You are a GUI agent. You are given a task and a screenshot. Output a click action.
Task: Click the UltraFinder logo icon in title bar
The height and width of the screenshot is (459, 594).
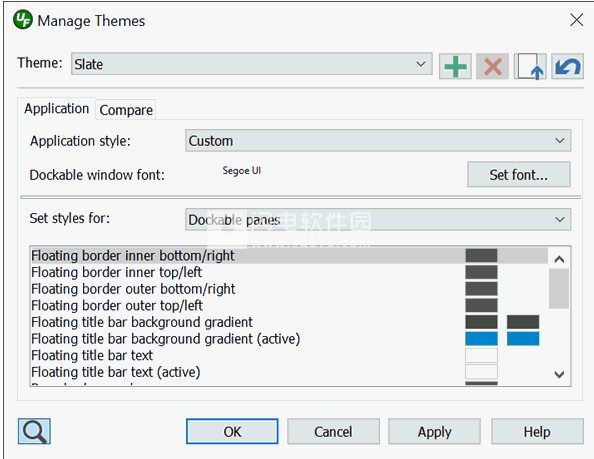pyautogui.click(x=23, y=20)
